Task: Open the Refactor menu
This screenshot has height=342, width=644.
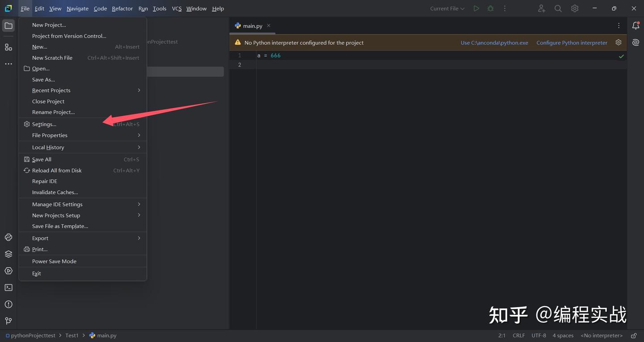Action: coord(123,8)
